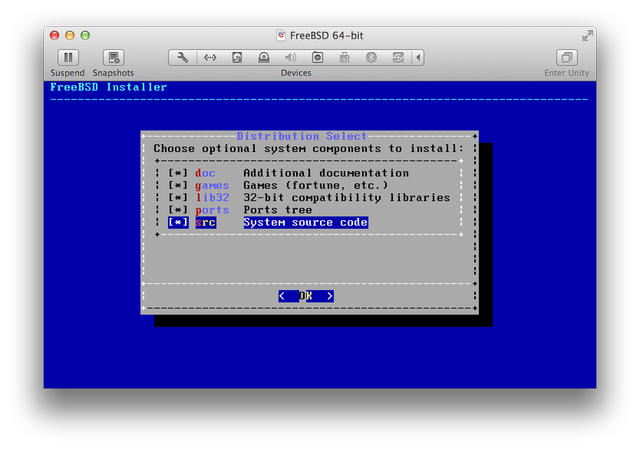The width and height of the screenshot is (640, 449).
Task: Close the window with the red button
Action: (x=54, y=36)
